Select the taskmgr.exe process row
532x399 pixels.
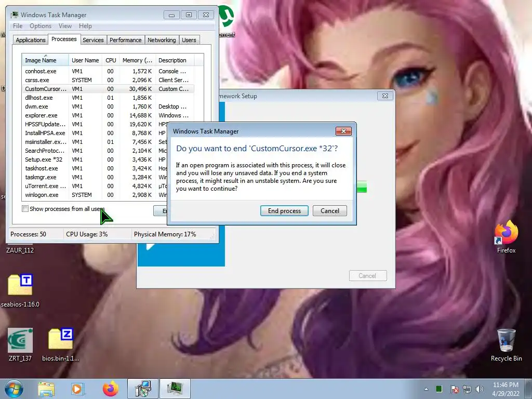95,177
